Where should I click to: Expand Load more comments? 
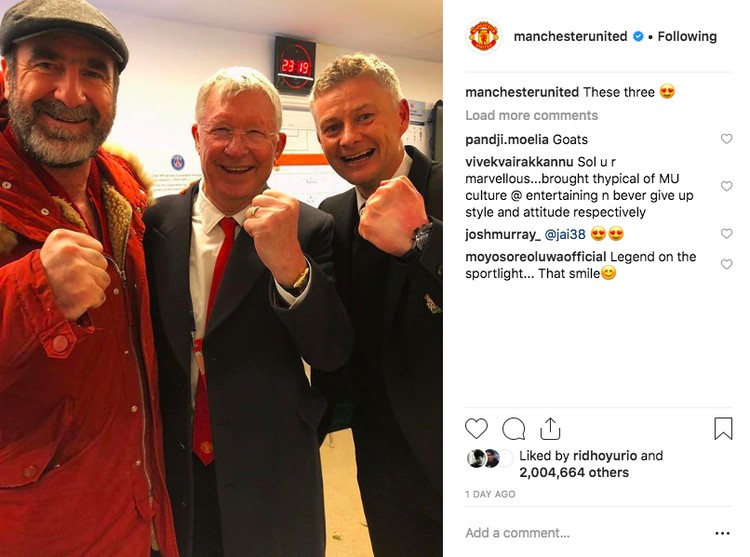pos(531,115)
